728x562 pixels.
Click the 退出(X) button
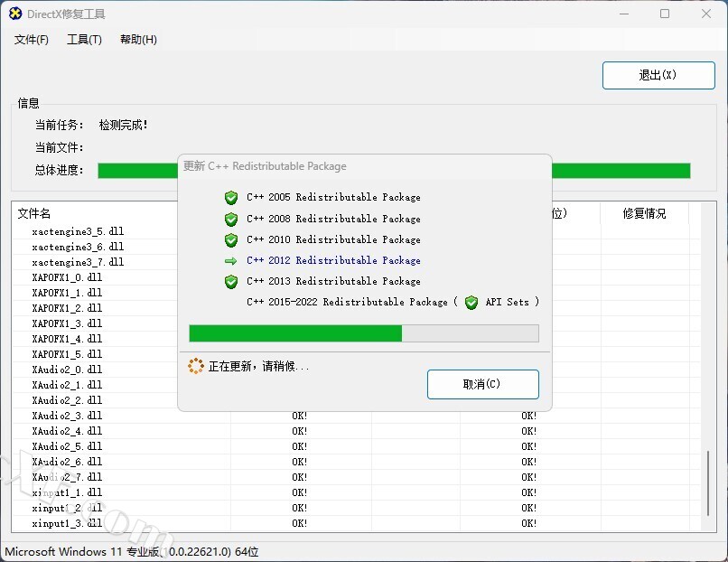coord(658,75)
